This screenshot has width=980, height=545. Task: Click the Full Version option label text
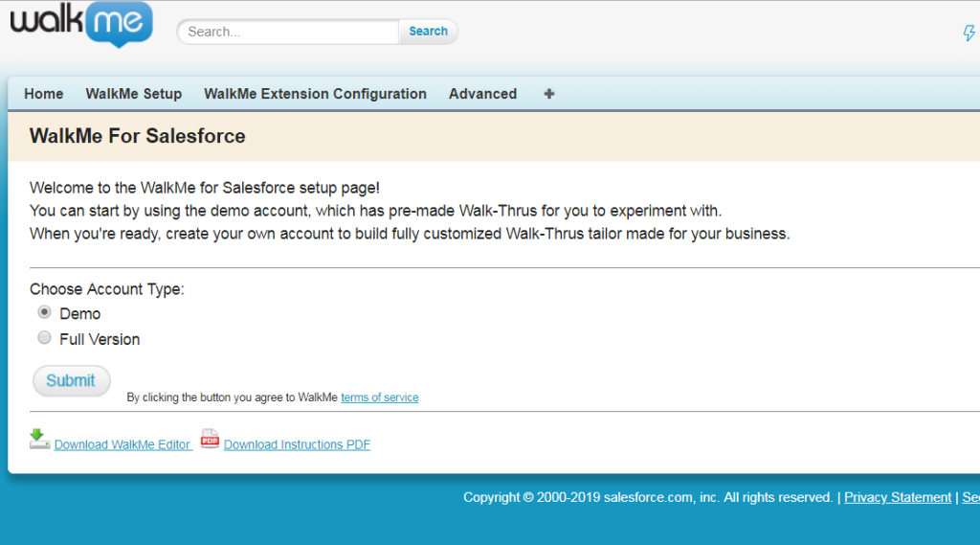coord(100,339)
